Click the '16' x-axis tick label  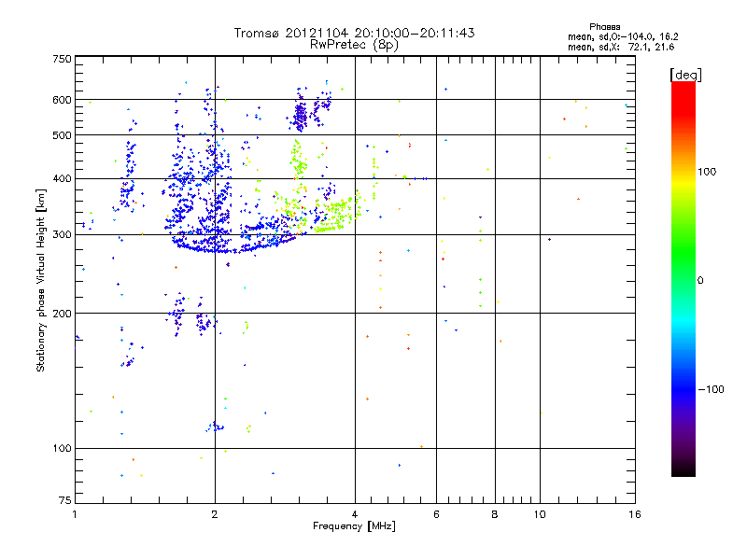[x=635, y=514]
